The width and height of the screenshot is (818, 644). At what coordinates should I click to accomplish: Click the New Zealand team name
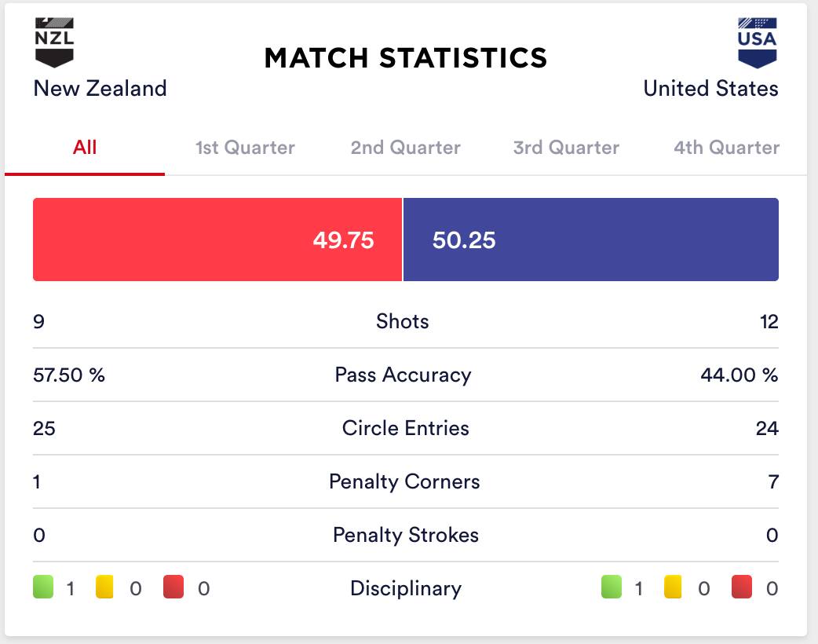click(100, 88)
